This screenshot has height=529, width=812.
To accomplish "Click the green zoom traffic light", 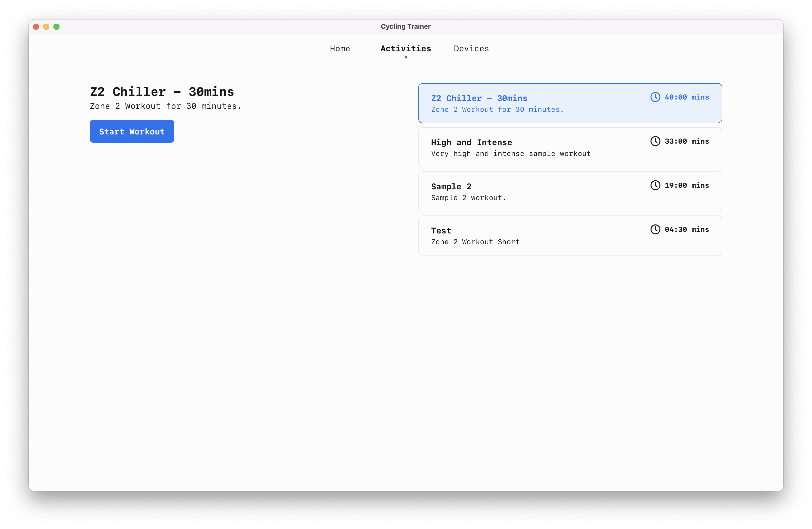I will (x=57, y=26).
